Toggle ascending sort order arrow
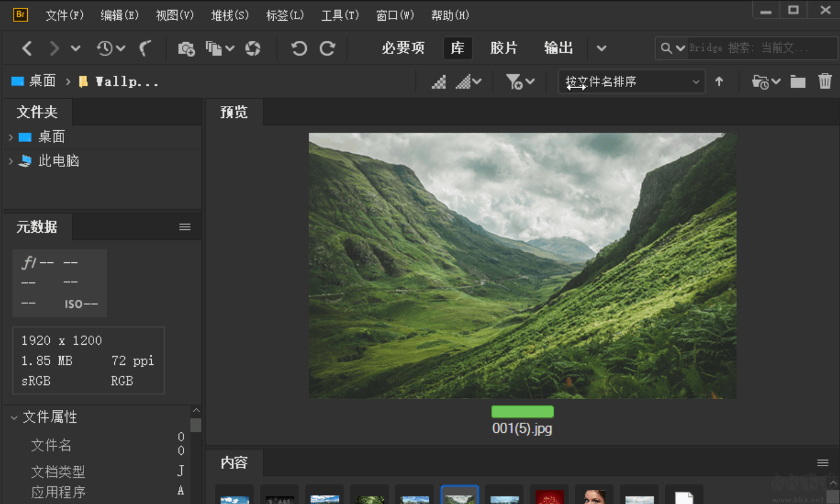840x504 pixels. (719, 81)
